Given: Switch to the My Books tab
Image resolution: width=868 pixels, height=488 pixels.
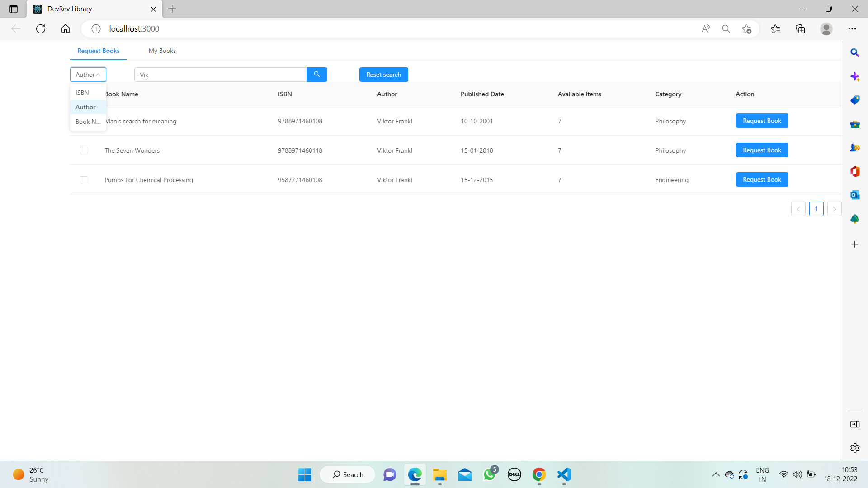Looking at the screenshot, I should pos(161,51).
